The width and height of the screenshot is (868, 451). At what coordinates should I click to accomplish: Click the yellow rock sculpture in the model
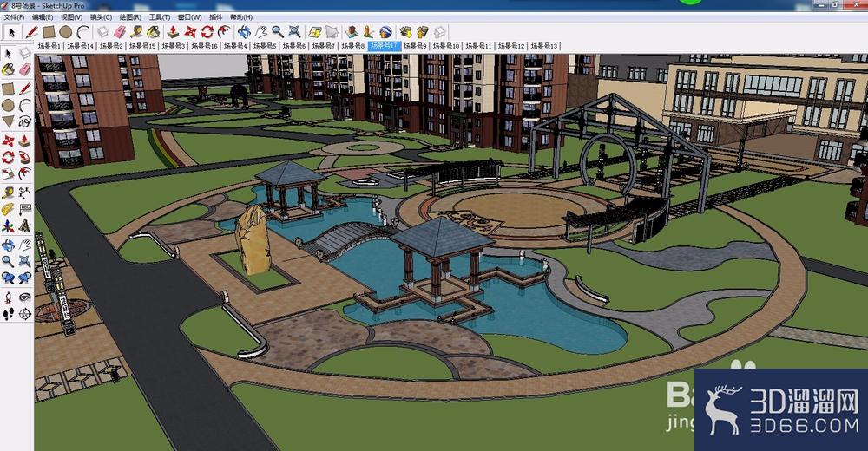pos(253,239)
